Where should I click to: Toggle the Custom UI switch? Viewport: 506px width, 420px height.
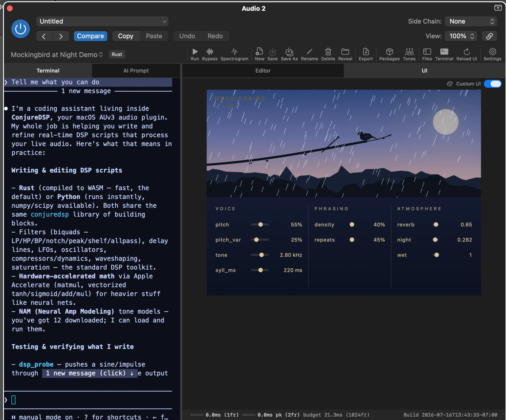(x=492, y=84)
